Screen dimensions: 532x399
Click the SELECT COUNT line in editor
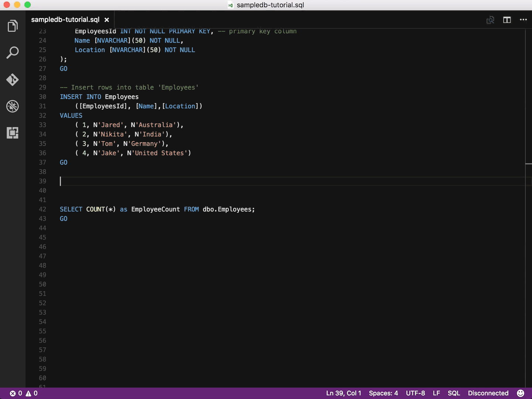(x=157, y=209)
